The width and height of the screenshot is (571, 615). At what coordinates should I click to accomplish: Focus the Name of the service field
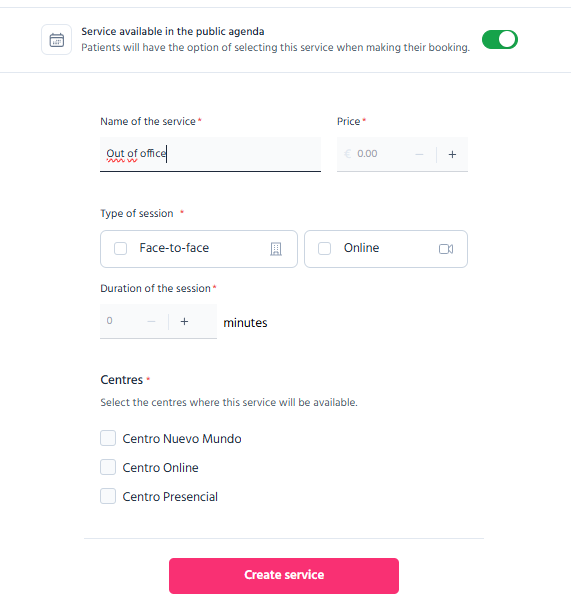pyautogui.click(x=210, y=154)
